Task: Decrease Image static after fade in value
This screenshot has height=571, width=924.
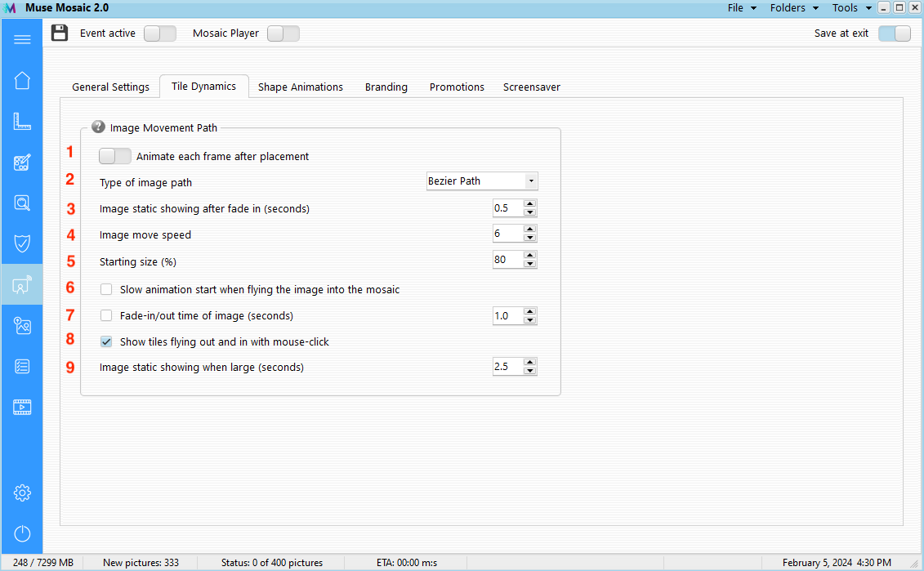Action: point(529,212)
